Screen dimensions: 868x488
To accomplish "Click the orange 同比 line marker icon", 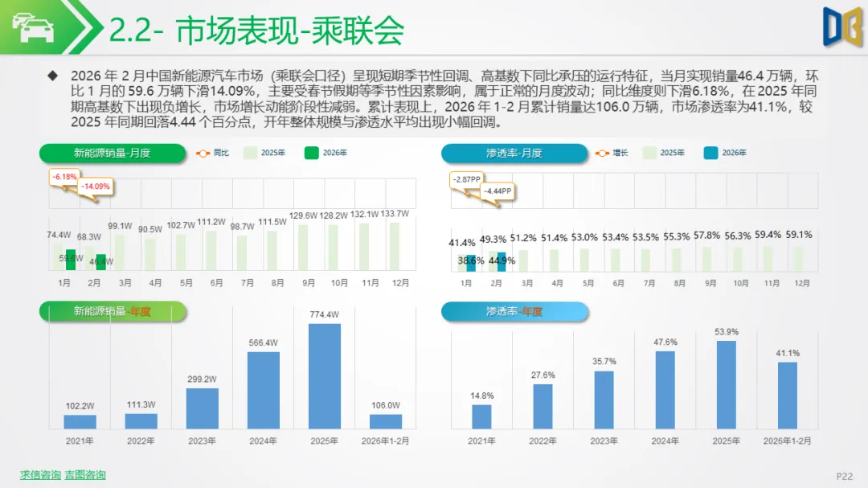I will point(203,153).
